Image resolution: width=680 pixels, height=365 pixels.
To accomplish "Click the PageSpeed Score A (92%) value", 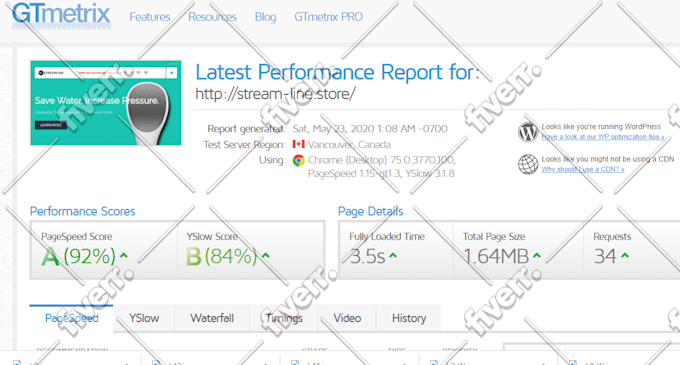I will click(78, 256).
